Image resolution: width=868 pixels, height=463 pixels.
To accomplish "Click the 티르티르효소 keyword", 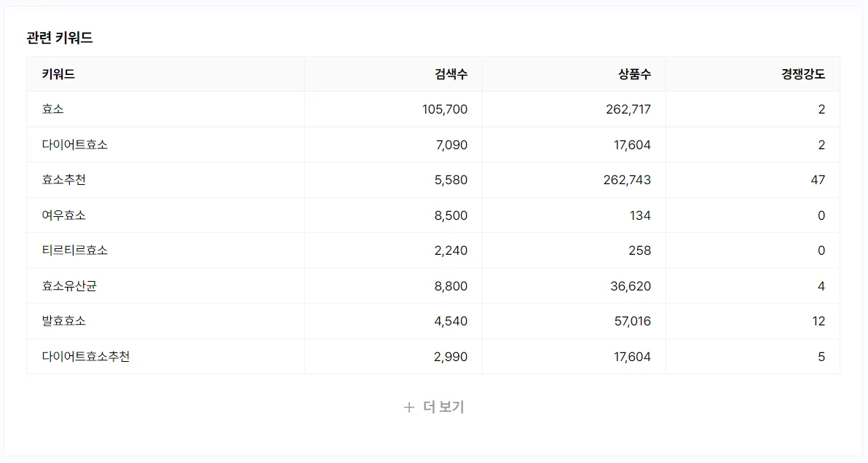I will [x=75, y=250].
